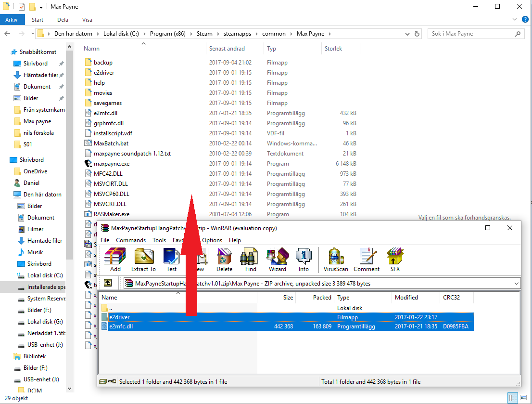Expand the Explorer ribbon chevron
This screenshot has height=404, width=532.
tap(514, 19)
